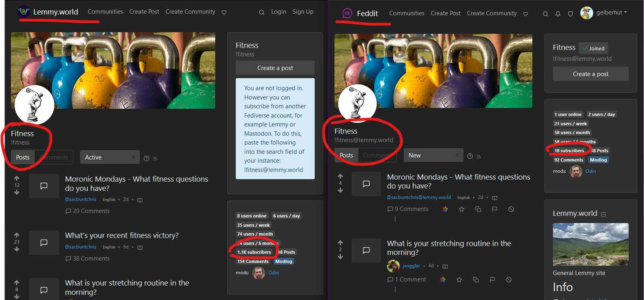
Task: Upvote 'Moronic Mondays' post in Lemmy.world
Action: tap(17, 178)
